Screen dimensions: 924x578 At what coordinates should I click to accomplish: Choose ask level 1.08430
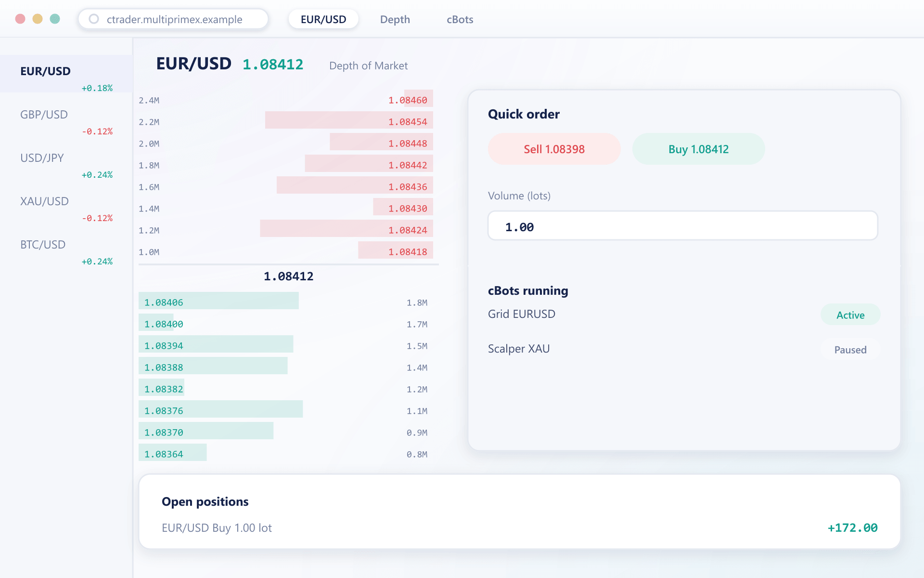click(x=286, y=207)
